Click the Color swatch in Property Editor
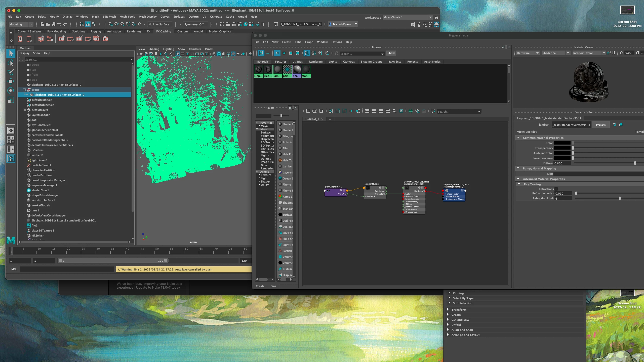Screen dimensions: 644x362 (562, 143)
